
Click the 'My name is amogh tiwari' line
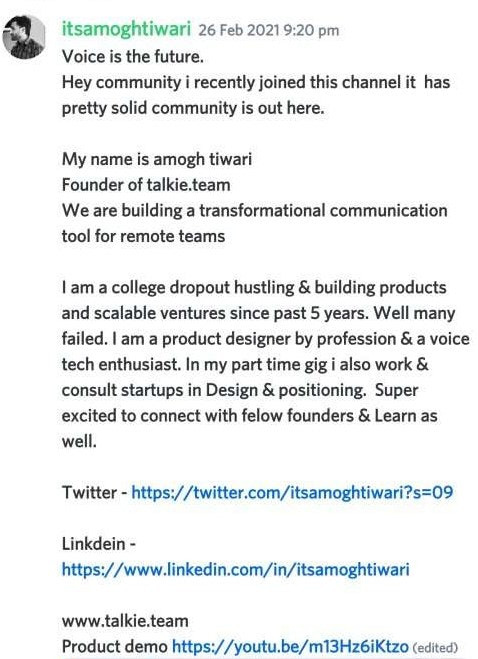point(157,159)
